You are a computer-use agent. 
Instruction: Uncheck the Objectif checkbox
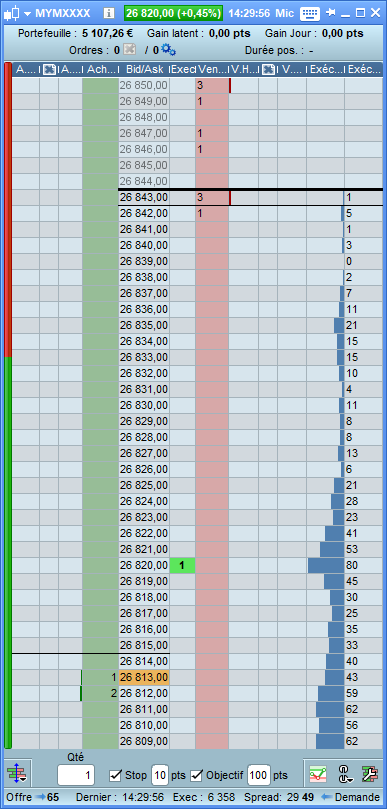pyautogui.click(x=197, y=775)
